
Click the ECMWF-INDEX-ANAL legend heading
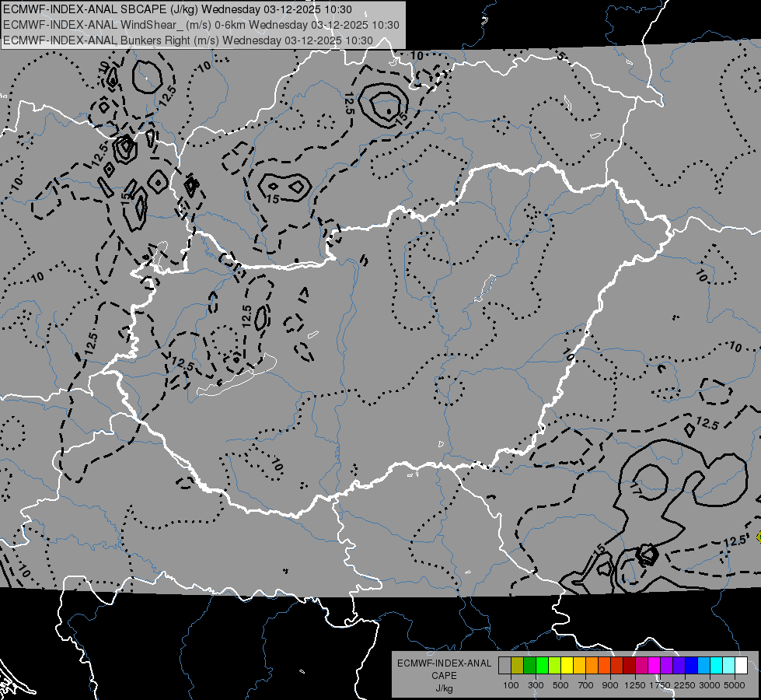(444, 663)
